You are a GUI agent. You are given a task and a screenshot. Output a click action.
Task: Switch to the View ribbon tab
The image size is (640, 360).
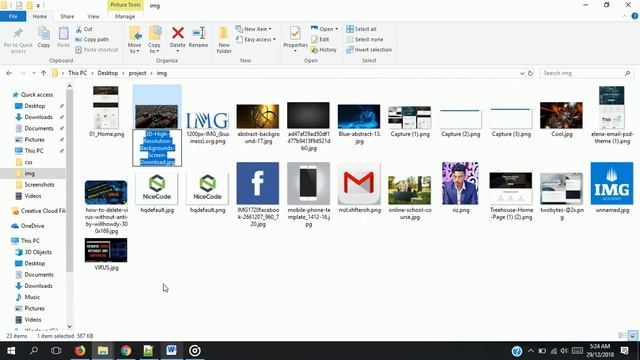(93, 16)
